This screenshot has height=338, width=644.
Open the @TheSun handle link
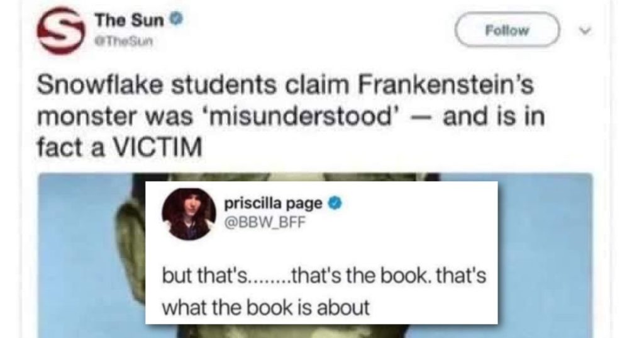point(124,41)
